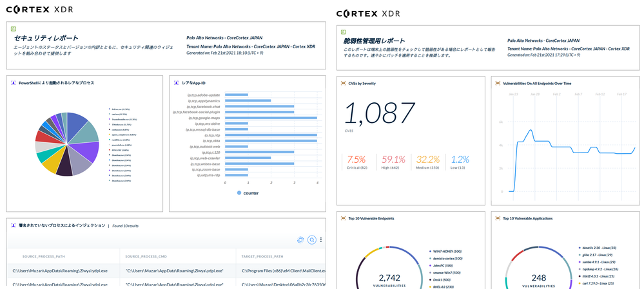Image resolution: width=644 pixels, height=289 pixels.
Task: Click the Feb 7 date label on timeline chart
Action: tap(578, 94)
